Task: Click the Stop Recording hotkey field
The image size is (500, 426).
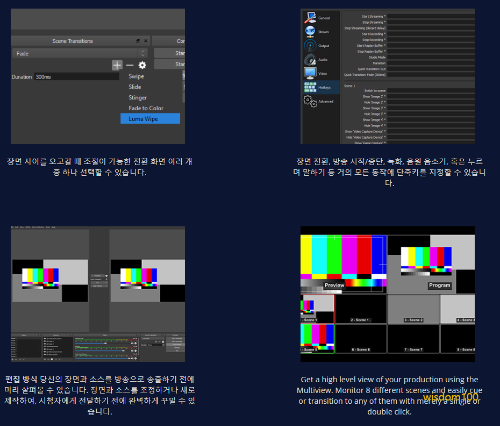Action: coord(431,40)
